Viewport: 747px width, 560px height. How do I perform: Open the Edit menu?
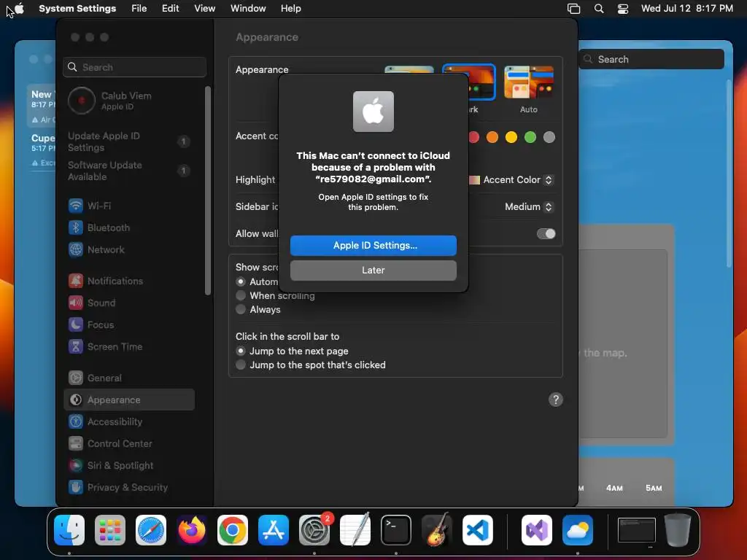[170, 9]
